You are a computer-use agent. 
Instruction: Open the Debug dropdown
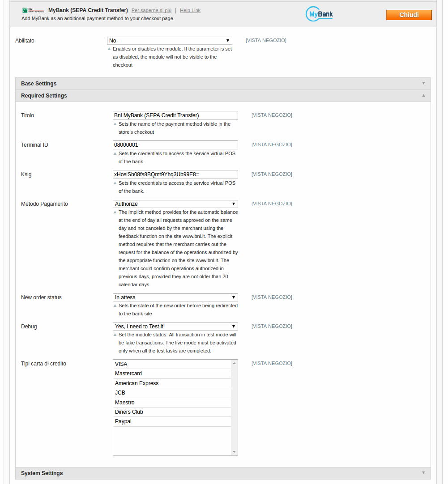[x=175, y=327]
